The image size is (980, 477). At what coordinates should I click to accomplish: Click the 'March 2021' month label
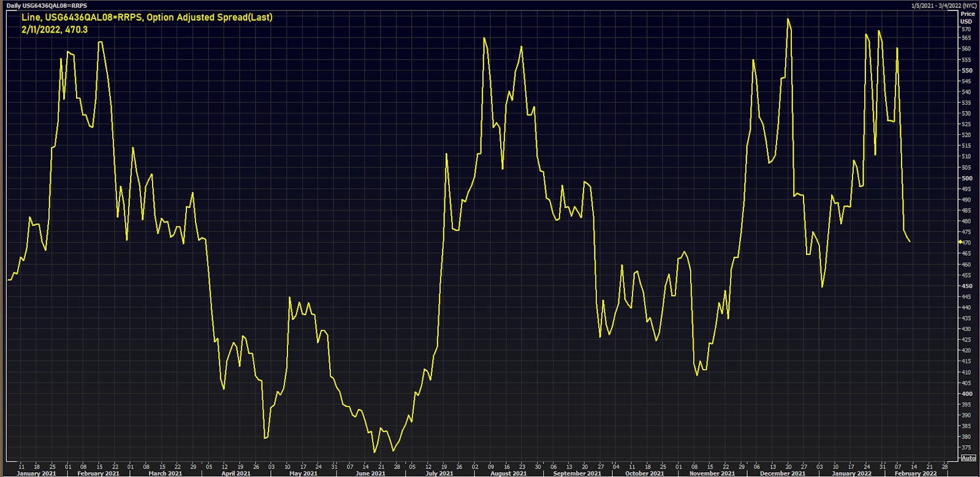[165, 473]
